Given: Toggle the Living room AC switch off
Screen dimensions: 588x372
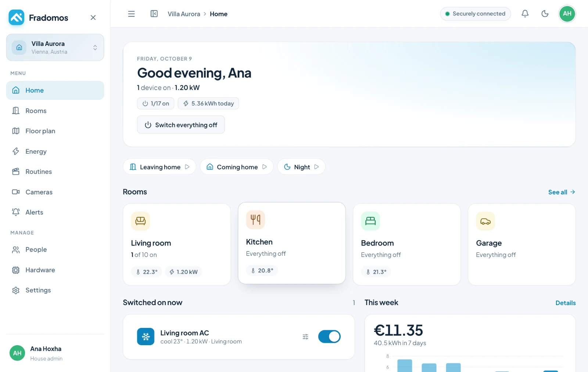Looking at the screenshot, I should 329,337.
